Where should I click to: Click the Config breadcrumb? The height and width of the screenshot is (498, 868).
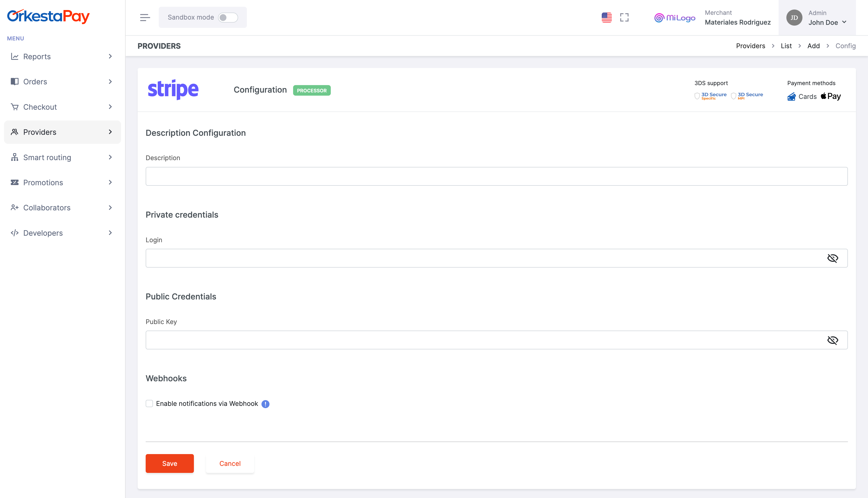point(845,46)
